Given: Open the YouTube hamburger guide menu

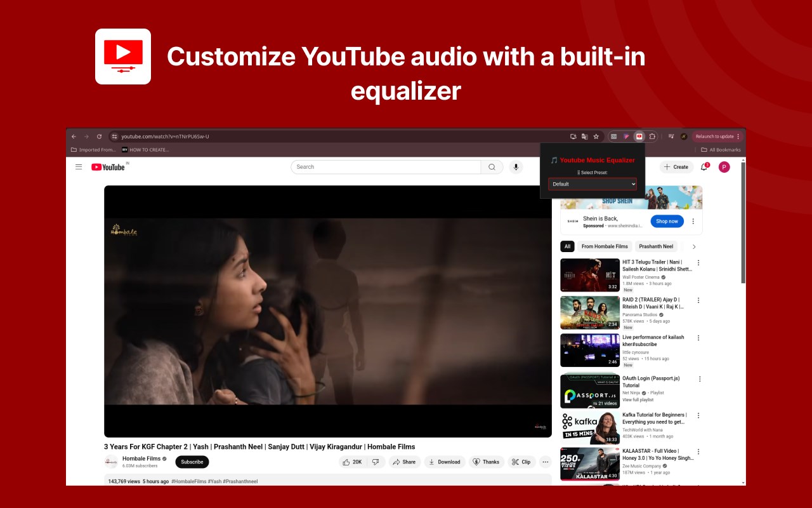Looking at the screenshot, I should click(79, 167).
